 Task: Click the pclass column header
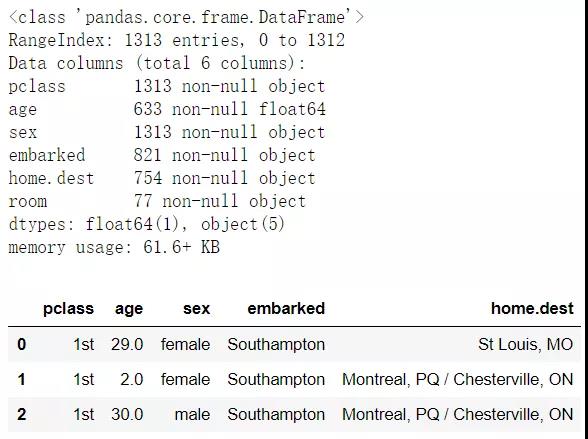(x=68, y=309)
